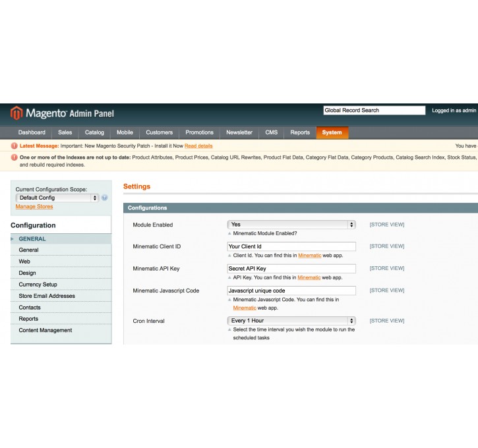Select Content Management in sidebar

(x=61, y=330)
